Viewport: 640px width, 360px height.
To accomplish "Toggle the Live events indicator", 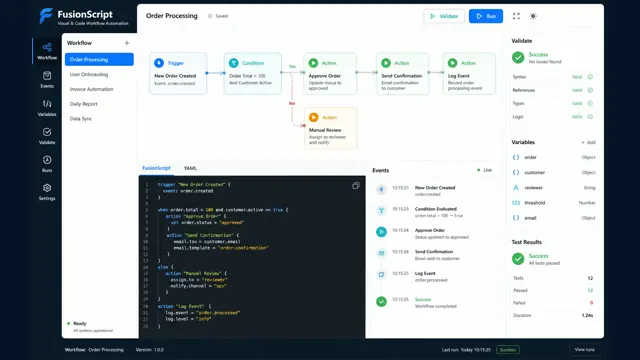I will 485,170.
